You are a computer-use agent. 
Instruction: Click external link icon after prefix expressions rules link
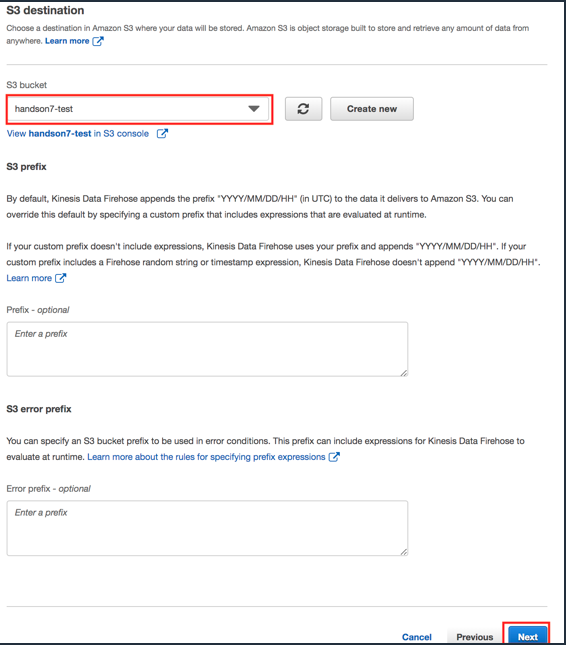[x=334, y=457]
